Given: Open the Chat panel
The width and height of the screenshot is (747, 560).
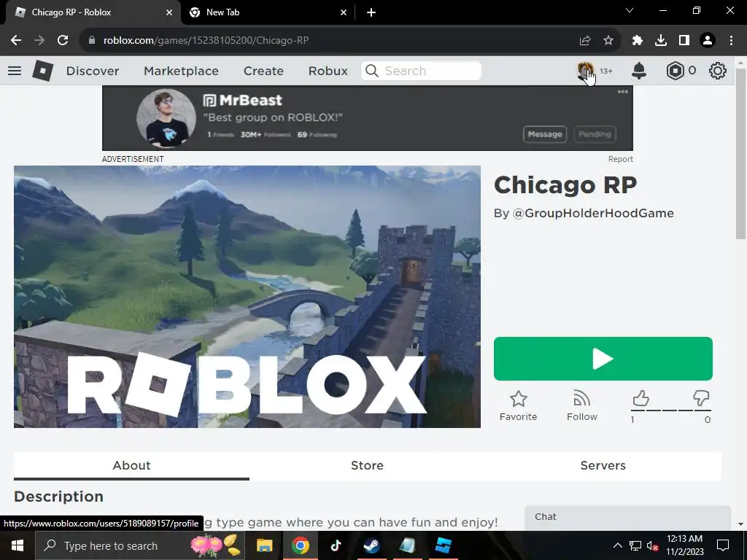Looking at the screenshot, I should (x=627, y=517).
